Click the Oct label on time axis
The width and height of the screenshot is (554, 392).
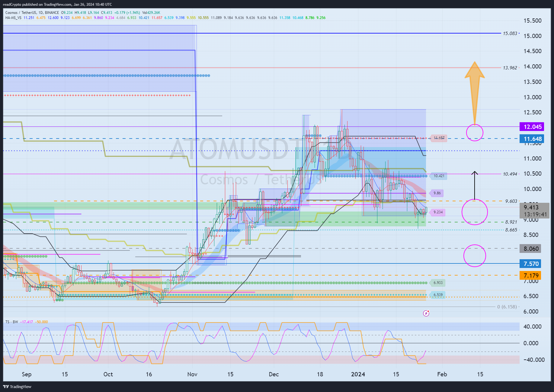pyautogui.click(x=108, y=374)
